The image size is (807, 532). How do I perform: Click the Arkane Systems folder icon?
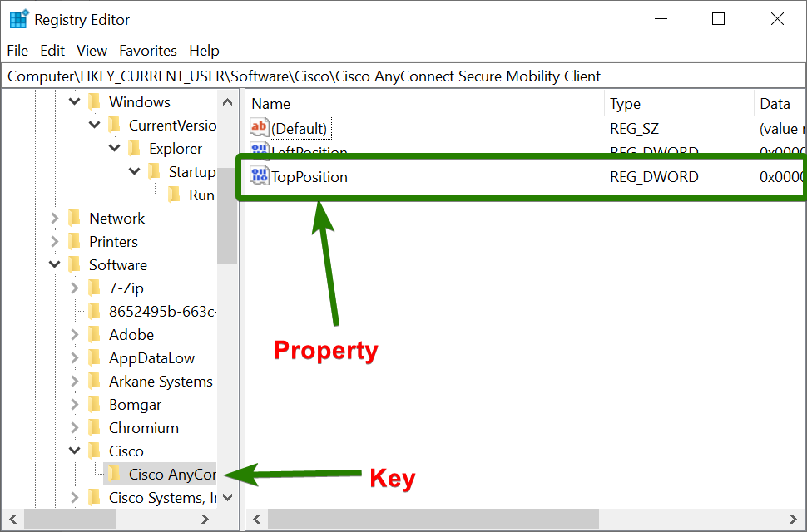(x=94, y=381)
